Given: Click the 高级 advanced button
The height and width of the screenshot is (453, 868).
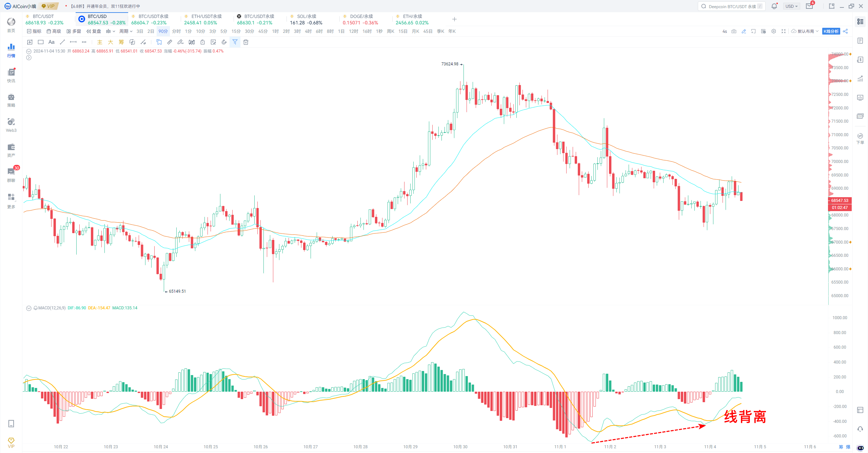Looking at the screenshot, I should 54,31.
